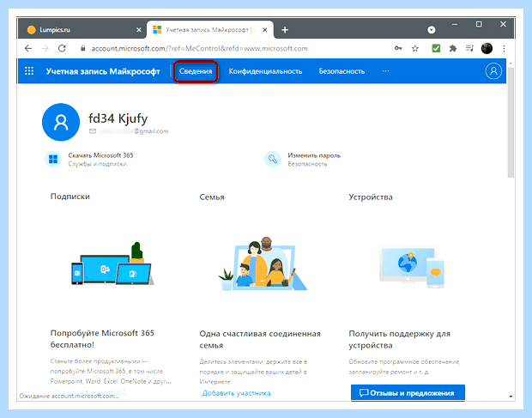Image resolution: width=532 pixels, height=418 pixels.
Task: Click the Службы и подписки subtitle
Action: tap(97, 164)
